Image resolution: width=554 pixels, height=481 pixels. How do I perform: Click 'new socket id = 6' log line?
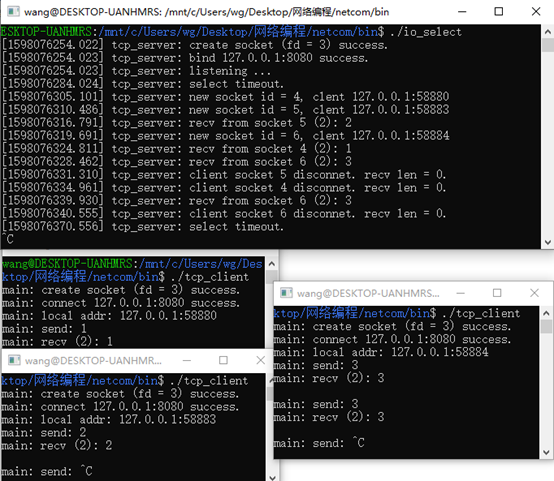226,136
